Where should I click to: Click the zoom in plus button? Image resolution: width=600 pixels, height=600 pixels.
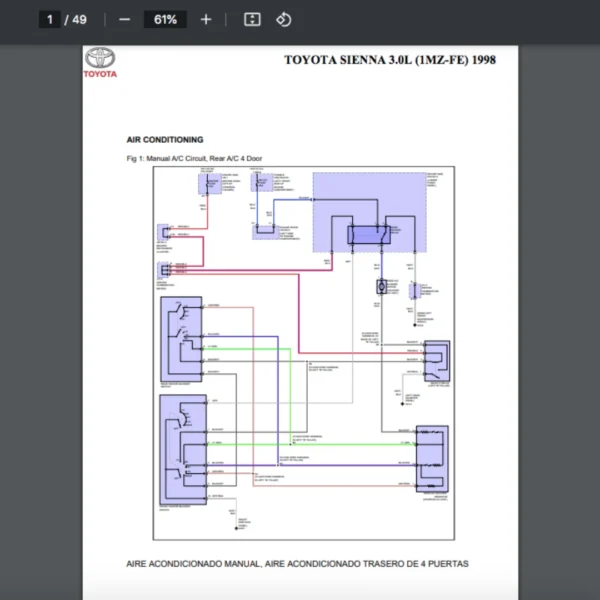pyautogui.click(x=206, y=19)
